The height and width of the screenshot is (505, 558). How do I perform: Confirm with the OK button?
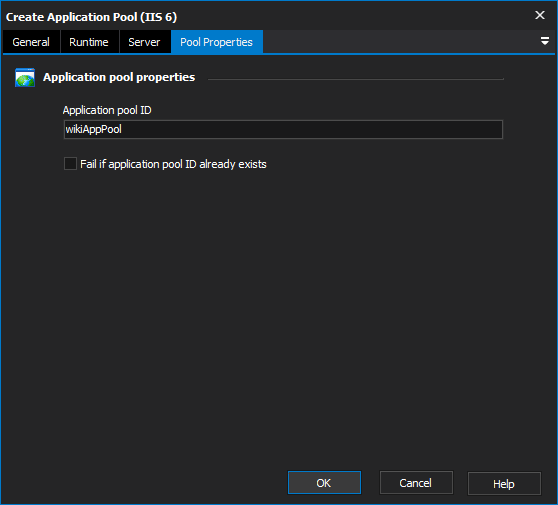pos(324,483)
